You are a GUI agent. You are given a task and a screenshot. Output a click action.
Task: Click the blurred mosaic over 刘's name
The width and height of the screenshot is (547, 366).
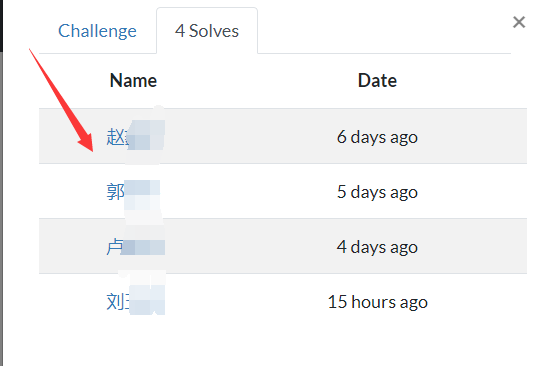(147, 300)
